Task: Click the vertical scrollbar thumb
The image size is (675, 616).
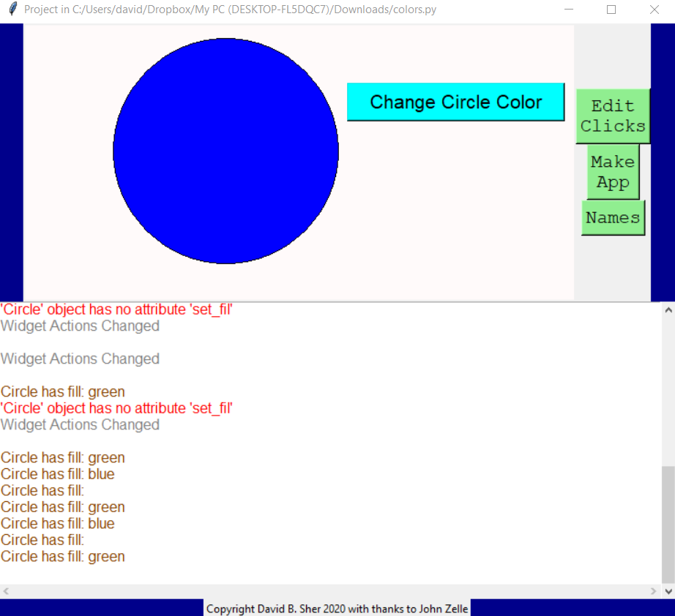Action: click(668, 524)
